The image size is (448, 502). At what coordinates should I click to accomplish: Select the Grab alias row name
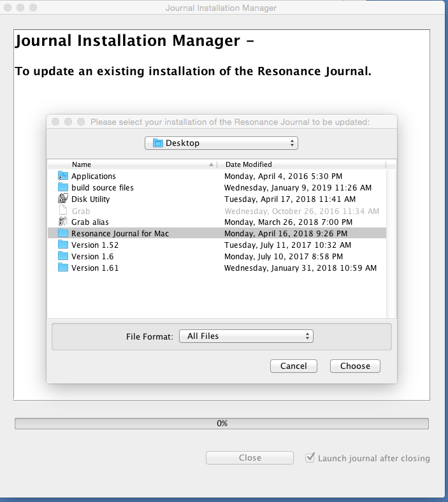[90, 222]
